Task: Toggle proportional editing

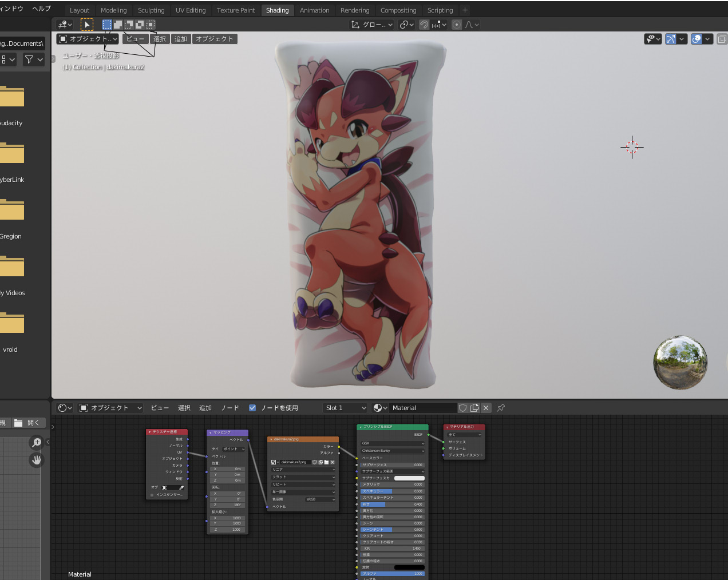Action: pyautogui.click(x=457, y=25)
